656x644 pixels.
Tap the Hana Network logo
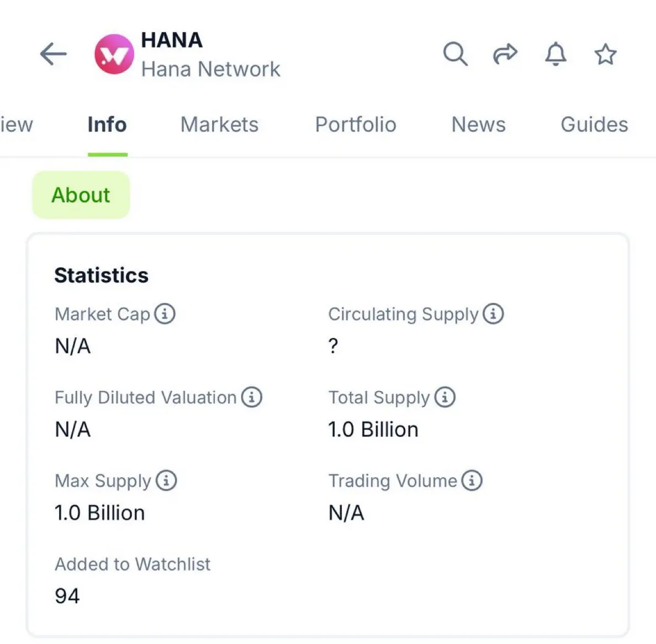(x=114, y=55)
